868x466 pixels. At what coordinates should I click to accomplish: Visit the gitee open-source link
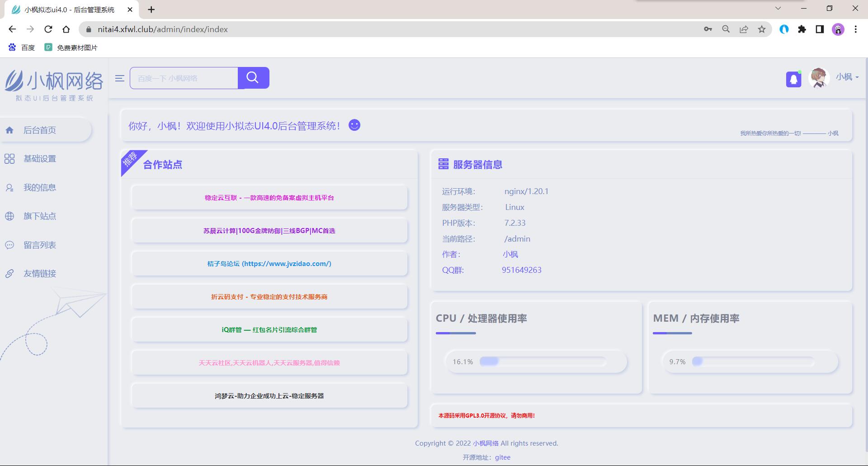click(502, 457)
